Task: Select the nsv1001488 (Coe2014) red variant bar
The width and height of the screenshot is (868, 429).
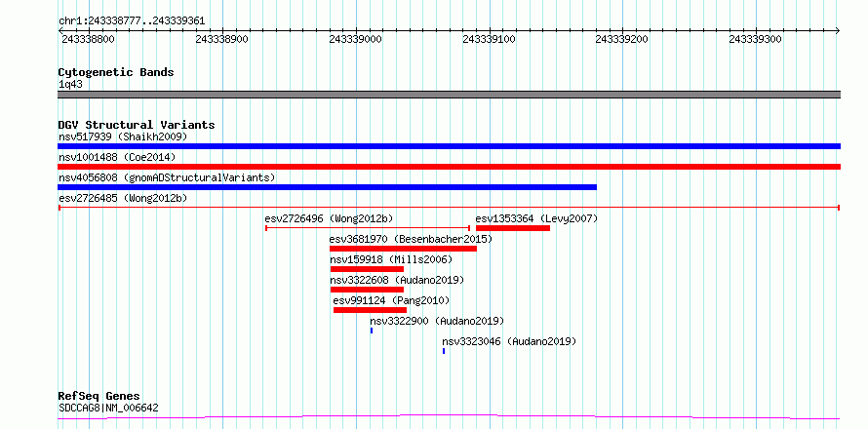Action: tap(449, 167)
